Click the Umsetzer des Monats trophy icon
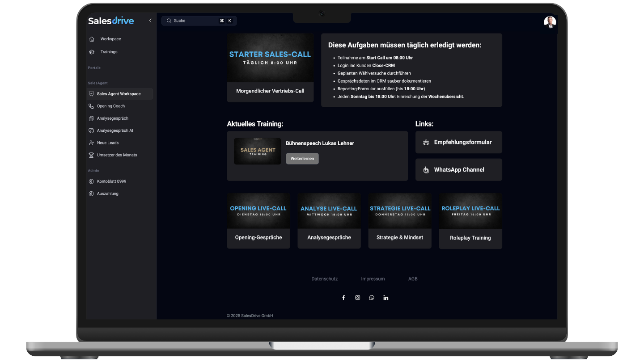 pyautogui.click(x=91, y=155)
